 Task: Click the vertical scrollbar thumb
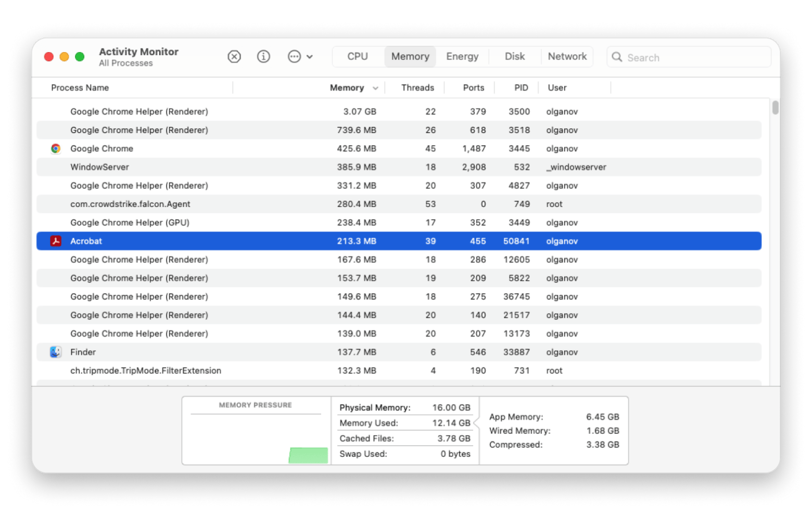pyautogui.click(x=775, y=108)
